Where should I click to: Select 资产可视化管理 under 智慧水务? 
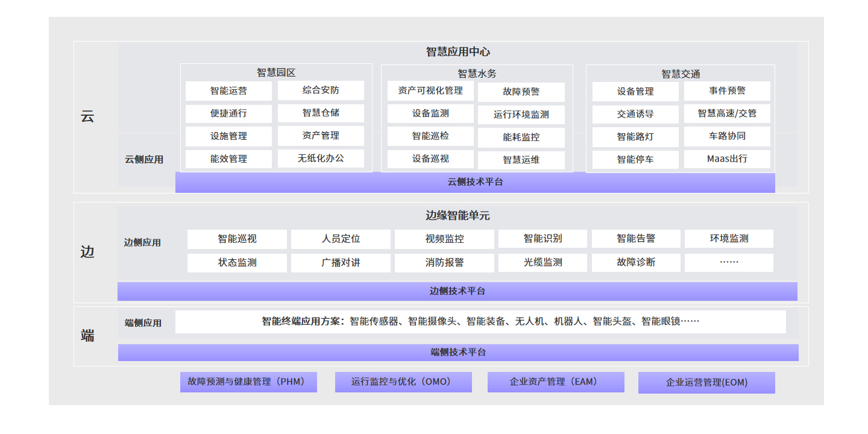(430, 91)
